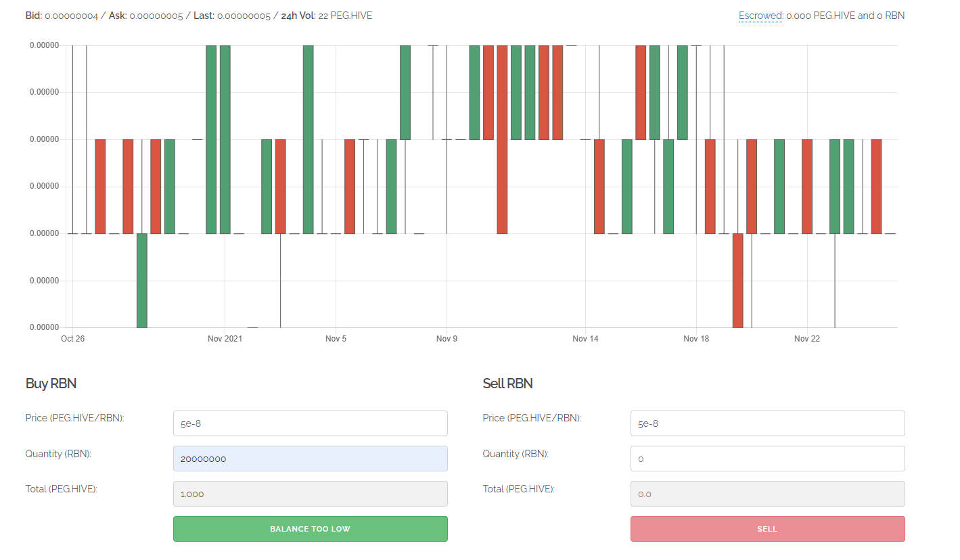Click the 'Quantity (RBN):' label under Buy RBN

(58, 454)
